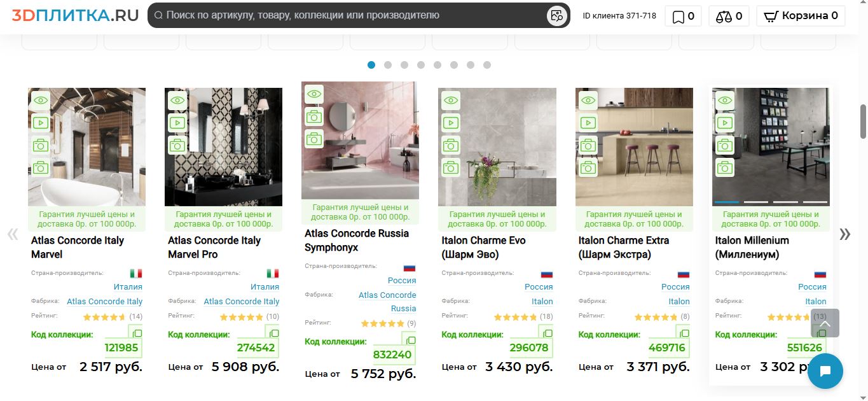
Task: Click the 3DПЛИТКА.RU site logo
Action: 75,16
